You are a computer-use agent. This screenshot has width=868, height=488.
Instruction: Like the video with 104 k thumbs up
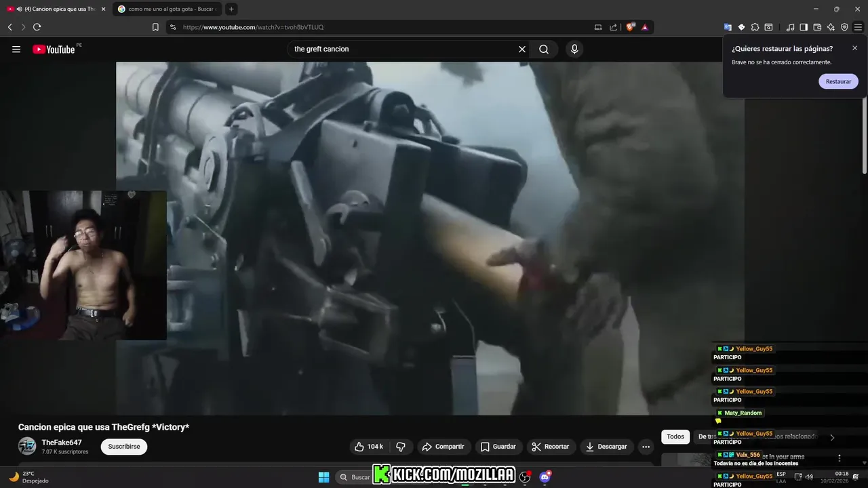click(x=368, y=447)
